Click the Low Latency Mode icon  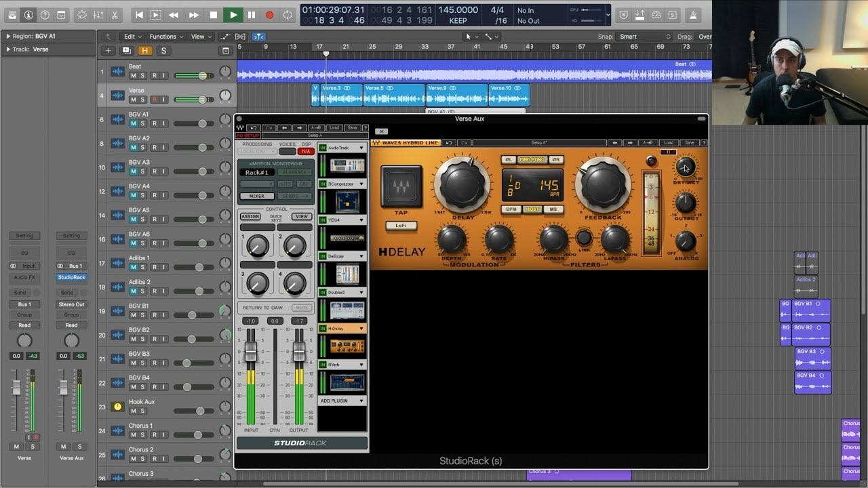(x=639, y=14)
